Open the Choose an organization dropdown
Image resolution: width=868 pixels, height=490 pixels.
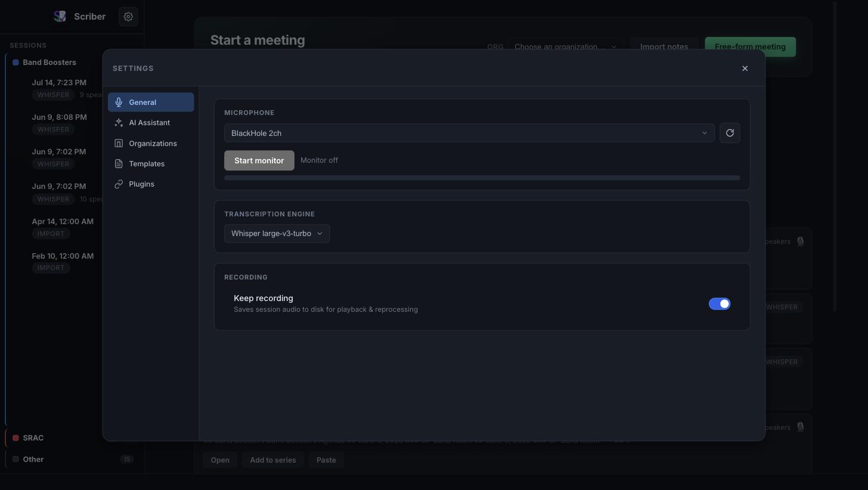coord(565,46)
